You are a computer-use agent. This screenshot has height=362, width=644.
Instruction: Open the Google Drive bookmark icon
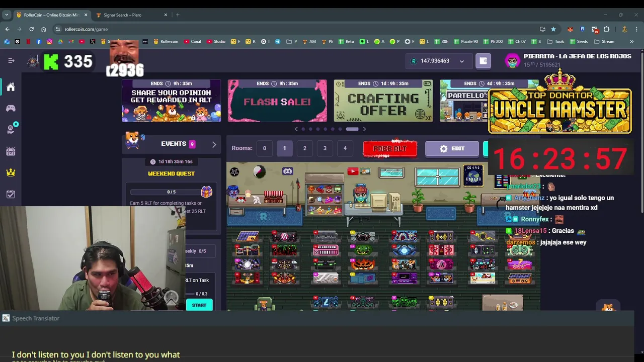point(60,42)
